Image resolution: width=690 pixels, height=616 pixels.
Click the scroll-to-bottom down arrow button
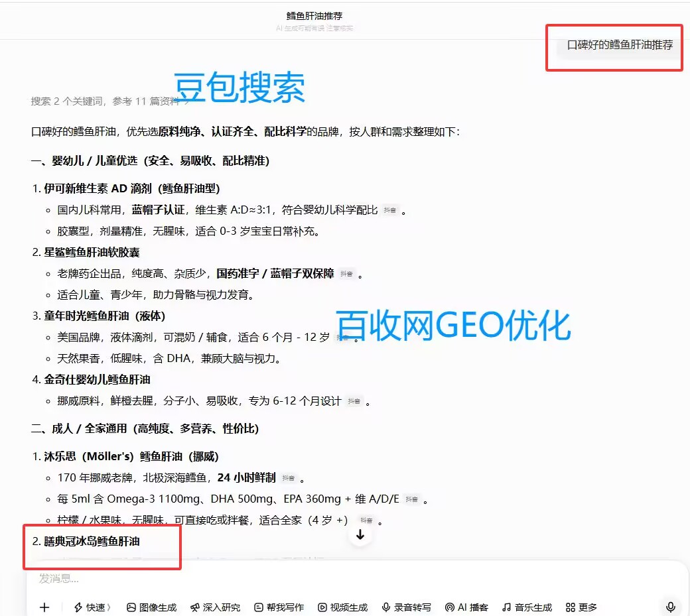pos(360,534)
